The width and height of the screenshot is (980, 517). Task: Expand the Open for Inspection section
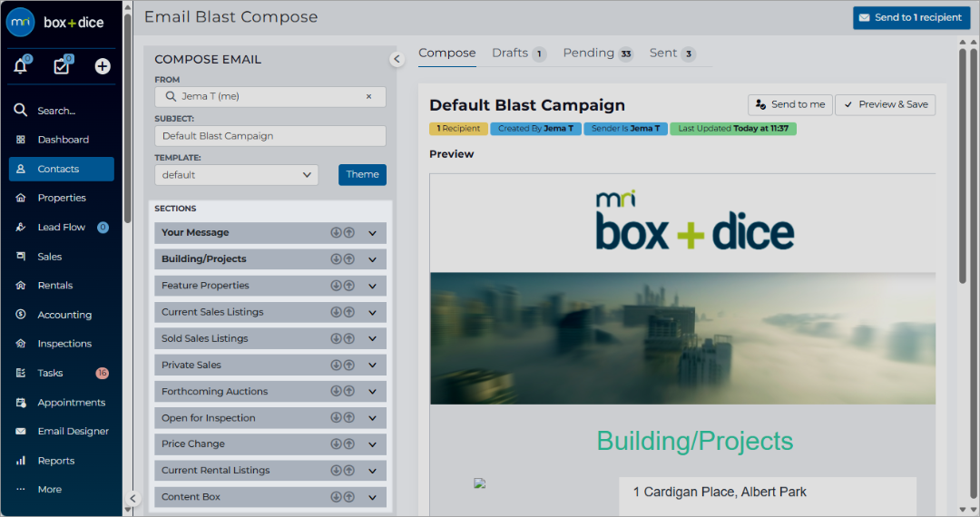(373, 418)
